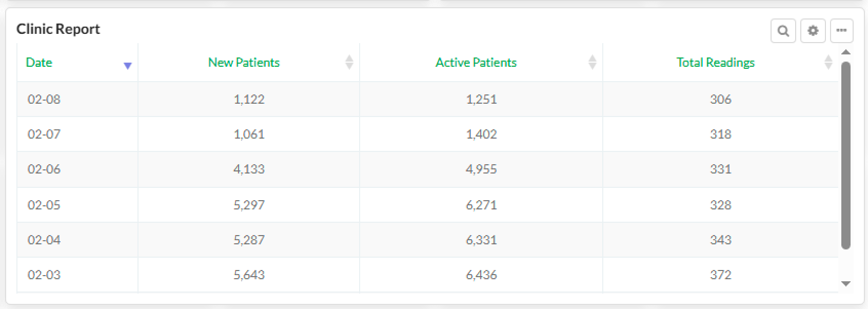868x309 pixels.
Task: Sort by the New Patients sort arrows
Action: [x=349, y=62]
